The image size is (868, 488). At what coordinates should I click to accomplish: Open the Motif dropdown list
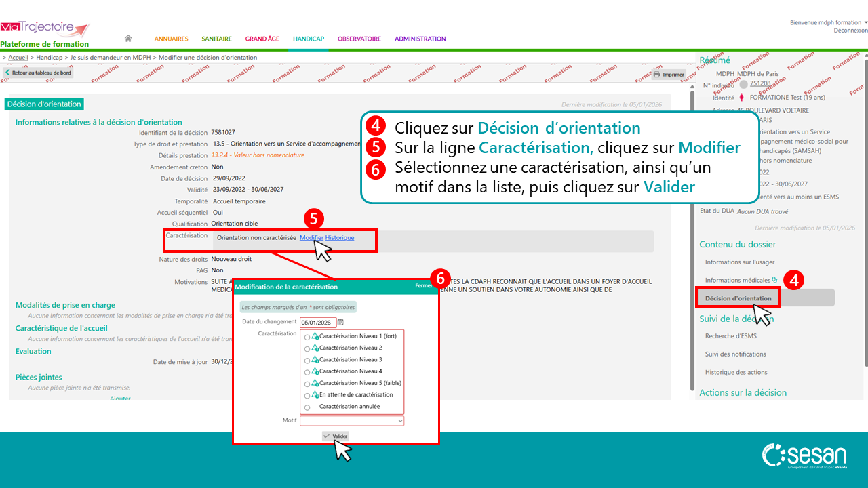click(352, 421)
